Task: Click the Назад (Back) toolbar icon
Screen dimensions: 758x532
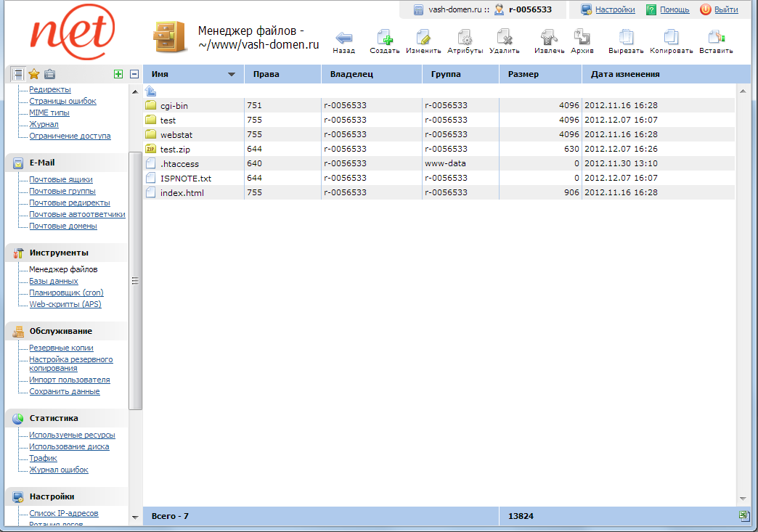Action: [344, 38]
